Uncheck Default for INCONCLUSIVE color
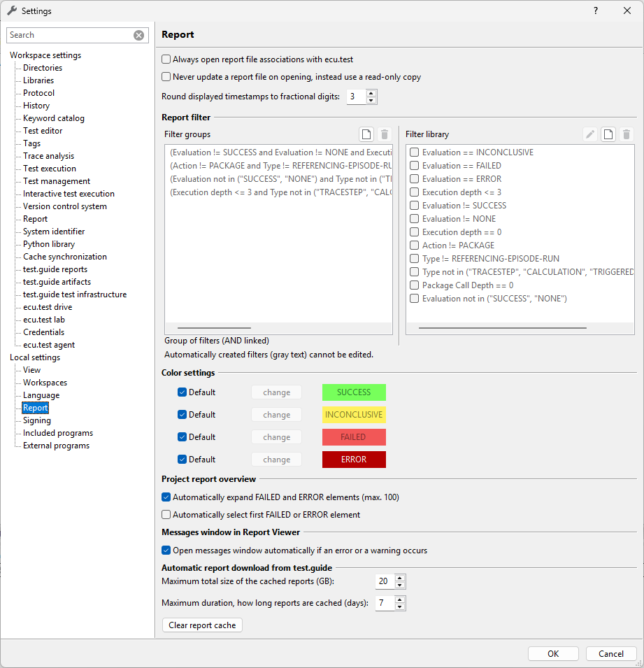The height and width of the screenshot is (668, 644). [182, 415]
